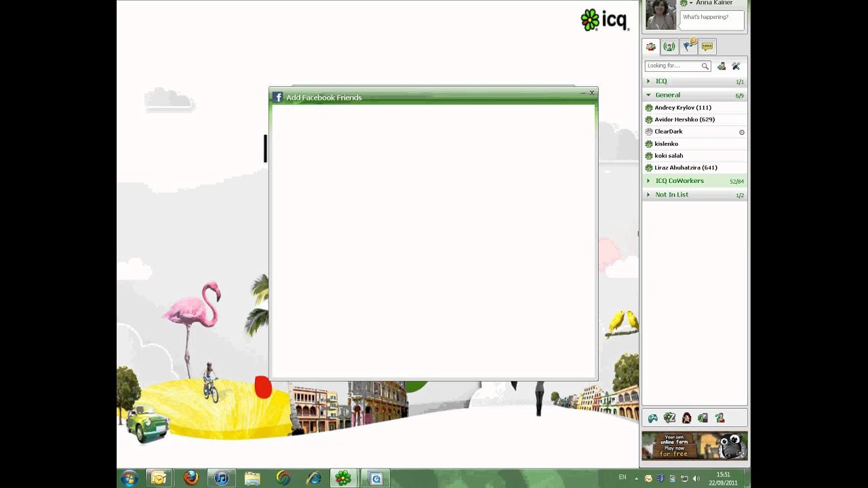The image size is (868, 488).
Task: Open the notifications flag tab with badge
Action: pos(689,46)
